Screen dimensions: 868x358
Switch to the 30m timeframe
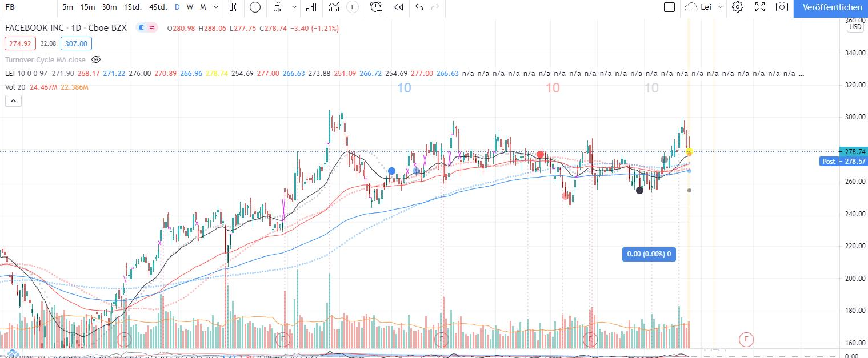pos(109,7)
